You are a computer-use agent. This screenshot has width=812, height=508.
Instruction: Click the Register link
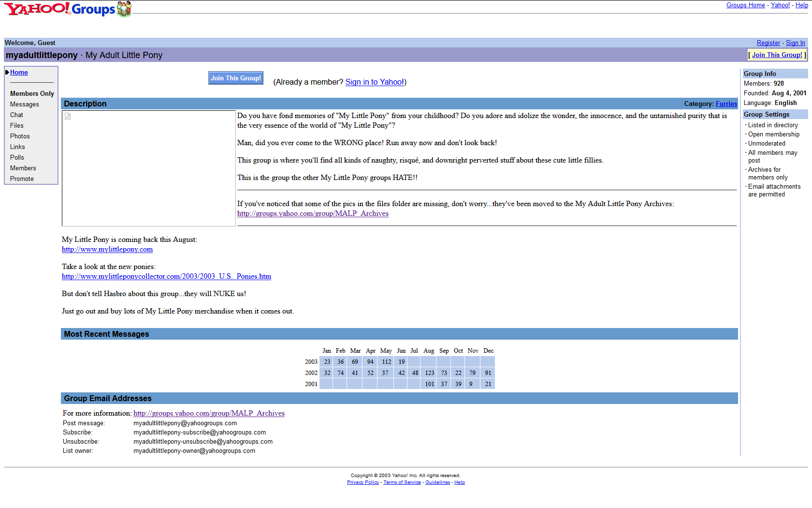click(768, 43)
